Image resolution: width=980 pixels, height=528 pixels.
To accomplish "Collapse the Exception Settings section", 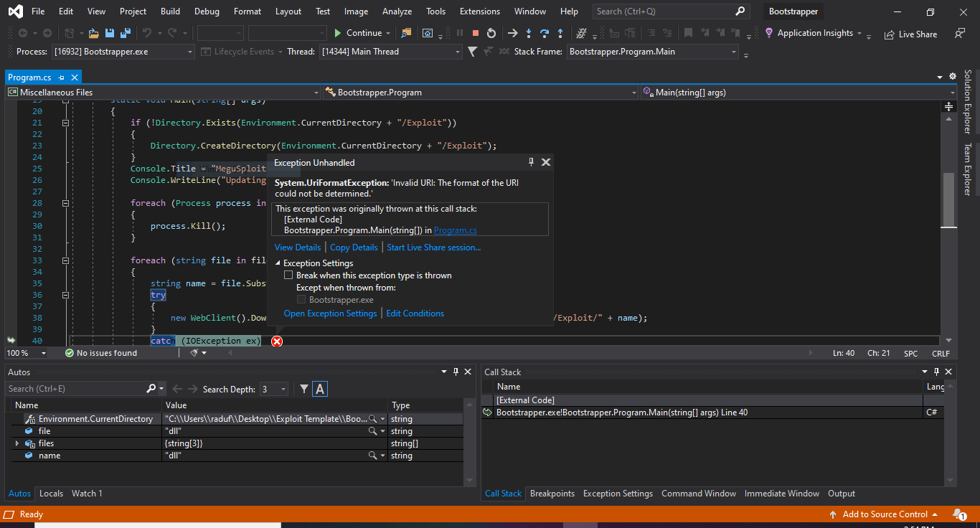I will point(278,263).
